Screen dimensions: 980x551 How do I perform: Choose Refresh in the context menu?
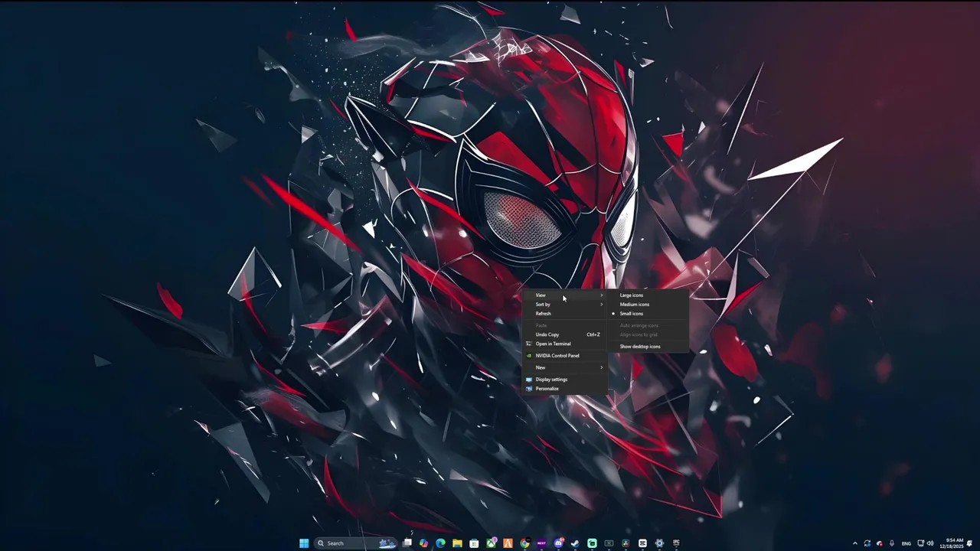point(567,314)
